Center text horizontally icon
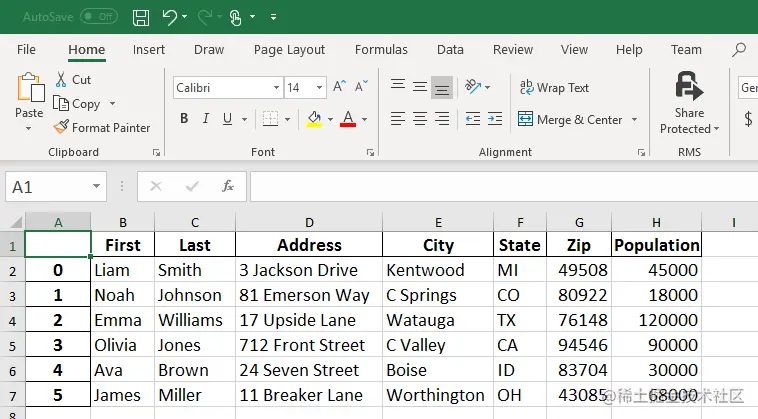This screenshot has width=758, height=419. 420,118
